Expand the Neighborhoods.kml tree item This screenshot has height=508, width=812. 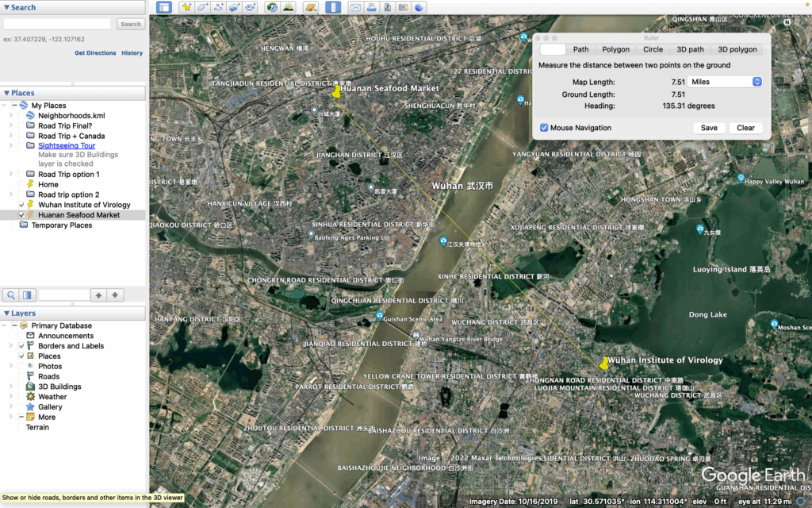point(11,116)
